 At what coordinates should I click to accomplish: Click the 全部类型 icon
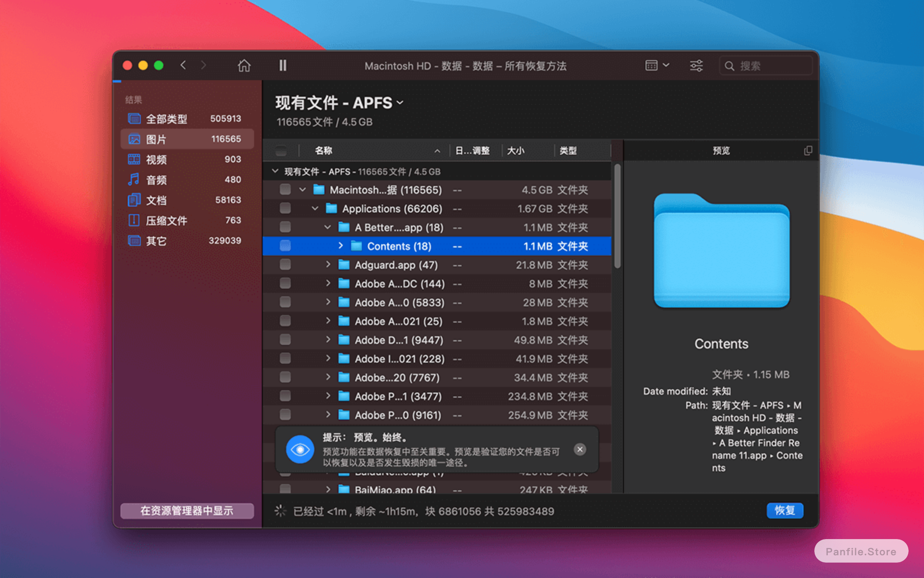[134, 119]
